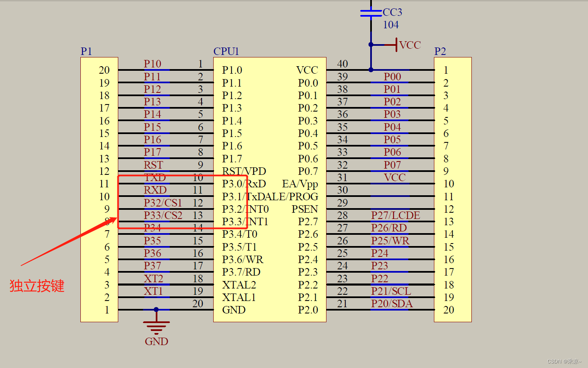The image size is (588, 368).
Task: Click the XT2 net label
Action: (x=154, y=278)
